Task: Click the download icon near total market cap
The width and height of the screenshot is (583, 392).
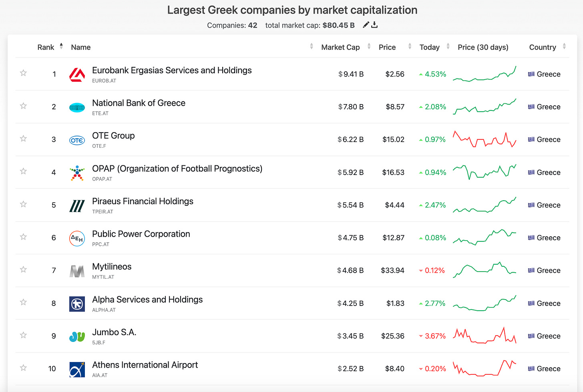Action: [374, 25]
